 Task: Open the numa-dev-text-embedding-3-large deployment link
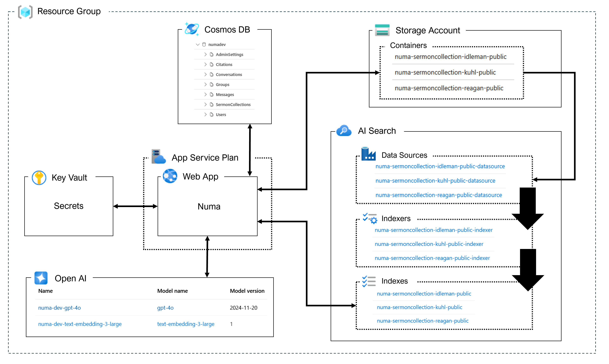pos(80,324)
